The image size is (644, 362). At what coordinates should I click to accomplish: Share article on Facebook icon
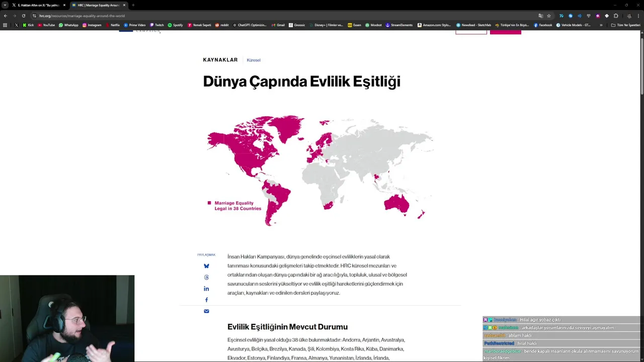click(x=206, y=300)
